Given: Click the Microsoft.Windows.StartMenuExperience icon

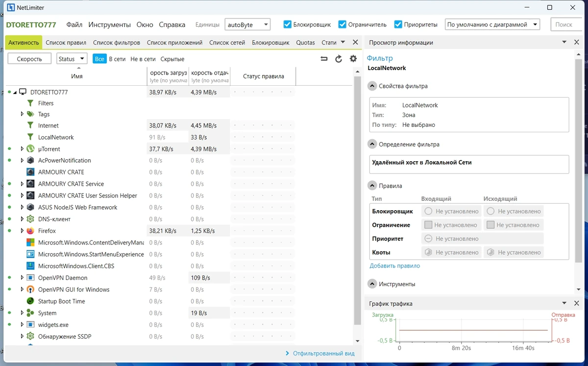Looking at the screenshot, I should tap(30, 254).
